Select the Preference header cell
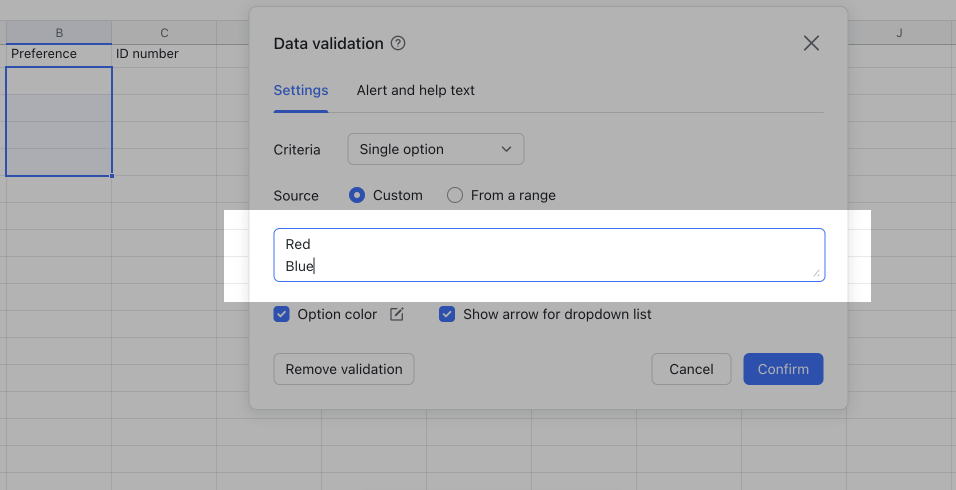The width and height of the screenshot is (956, 490). point(59,54)
